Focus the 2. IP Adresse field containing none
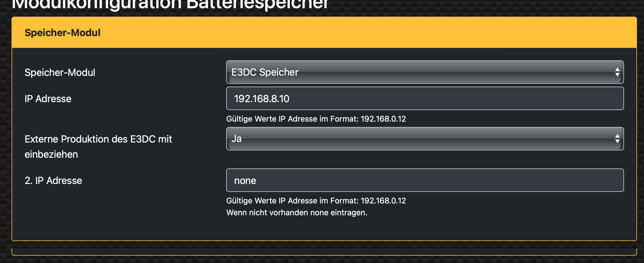Screen dimensions: 644x263 pyautogui.click(x=425, y=180)
